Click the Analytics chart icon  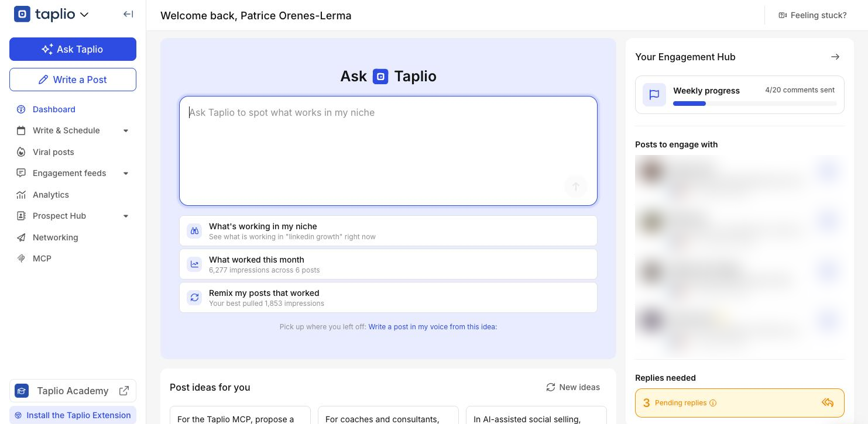click(x=21, y=195)
